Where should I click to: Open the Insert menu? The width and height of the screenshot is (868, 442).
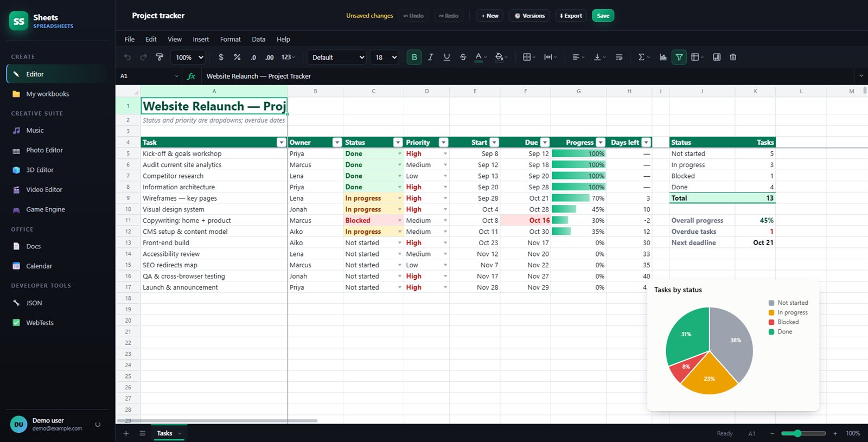[201, 39]
